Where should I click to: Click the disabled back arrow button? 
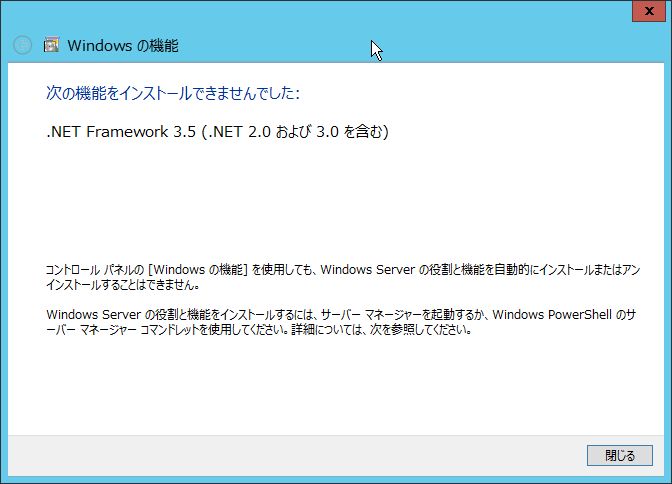(22, 45)
